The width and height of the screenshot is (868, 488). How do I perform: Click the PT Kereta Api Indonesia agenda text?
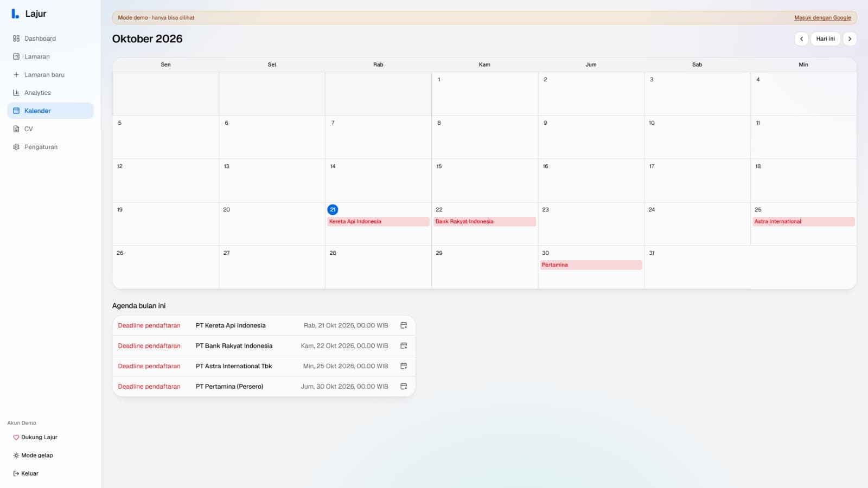coord(231,325)
